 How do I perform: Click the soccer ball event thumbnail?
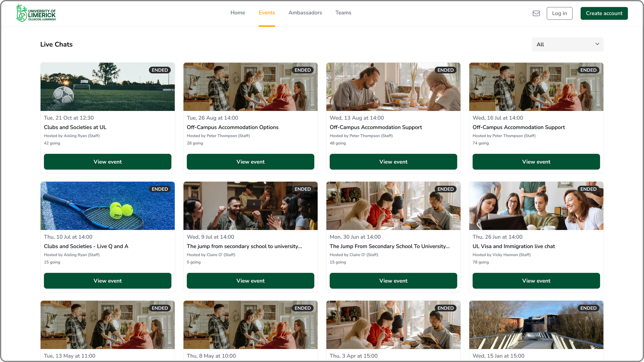[x=107, y=87]
